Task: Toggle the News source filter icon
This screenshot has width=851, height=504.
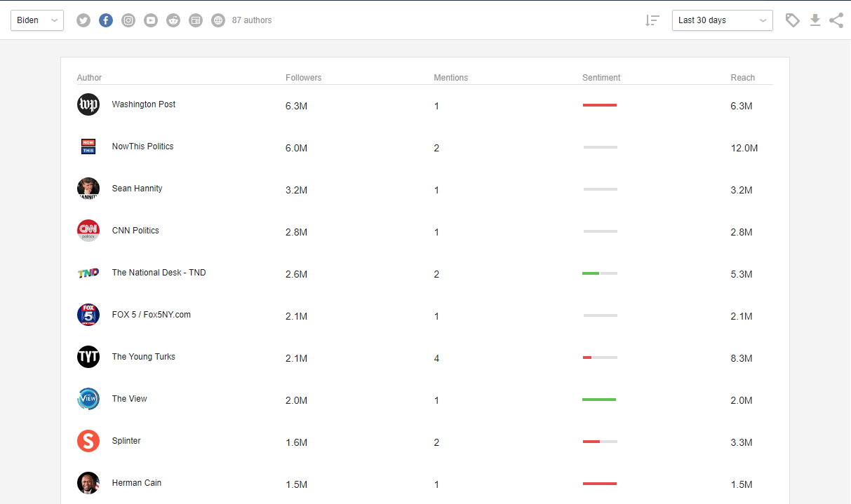Action: click(196, 20)
